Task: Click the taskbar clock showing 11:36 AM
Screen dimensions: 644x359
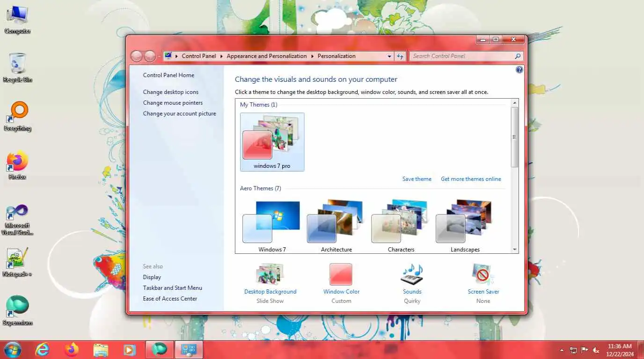Action: click(620, 350)
